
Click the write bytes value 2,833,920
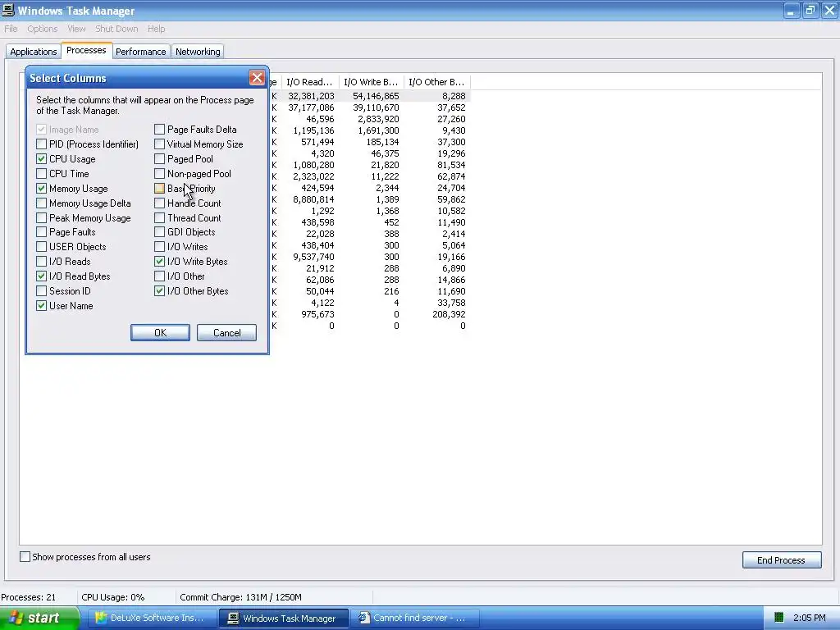378,119
